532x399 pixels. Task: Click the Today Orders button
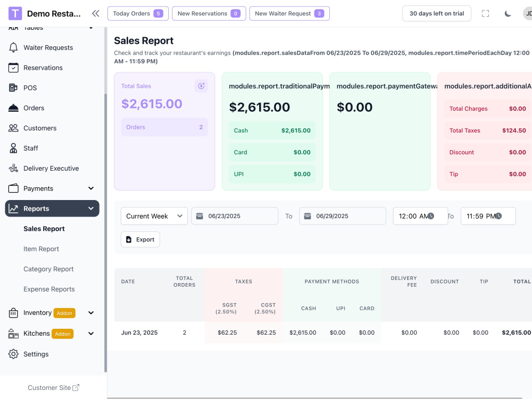point(138,14)
